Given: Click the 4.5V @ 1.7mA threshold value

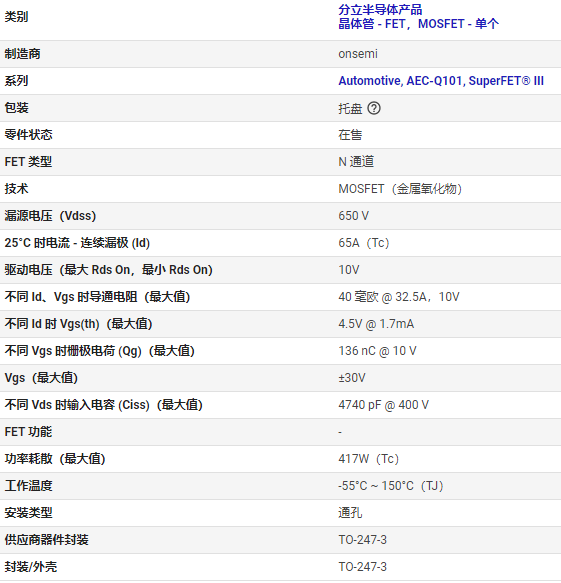Looking at the screenshot, I should 376,324.
